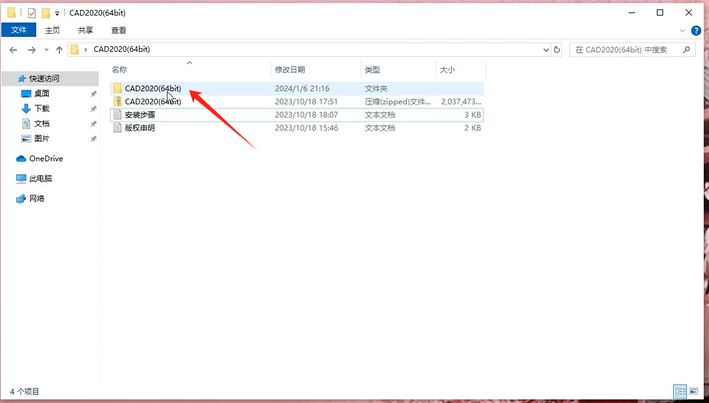709x403 pixels.
Task: Minimize the explorer window
Action: [x=632, y=13]
